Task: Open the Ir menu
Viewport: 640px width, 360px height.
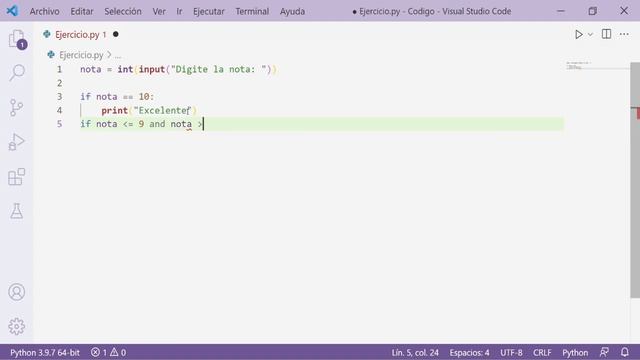Action: (x=179, y=11)
